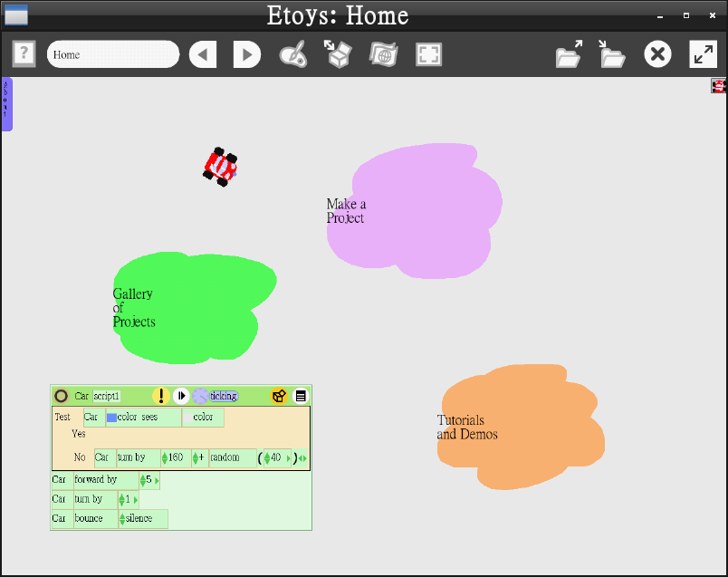The width and height of the screenshot is (728, 577).
Task: Open the help question mark button
Action: point(24,54)
